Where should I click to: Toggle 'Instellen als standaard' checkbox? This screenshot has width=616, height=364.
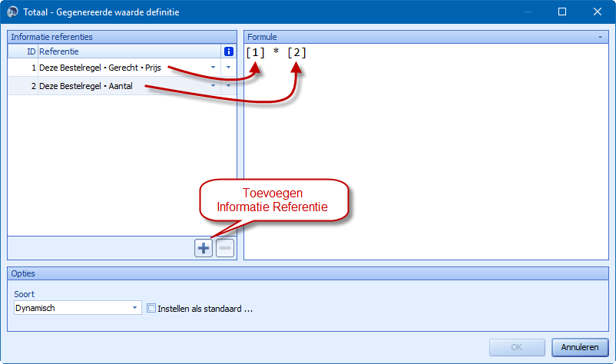point(151,308)
